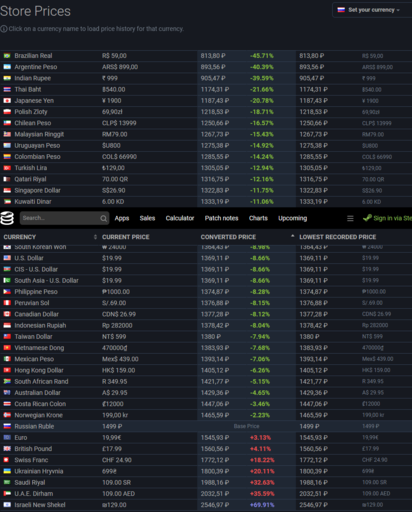Open the Charts menu item
This screenshot has height=512, width=412.
pos(258,218)
